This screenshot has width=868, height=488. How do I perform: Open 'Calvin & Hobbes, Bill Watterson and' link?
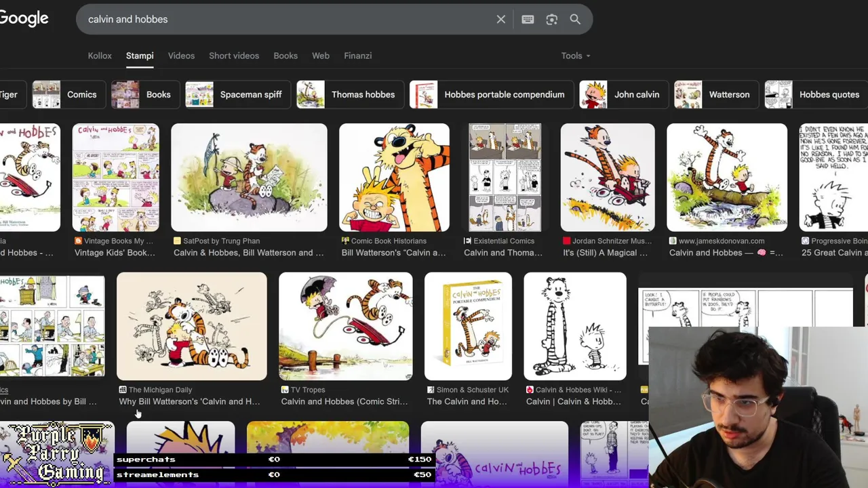248,253
